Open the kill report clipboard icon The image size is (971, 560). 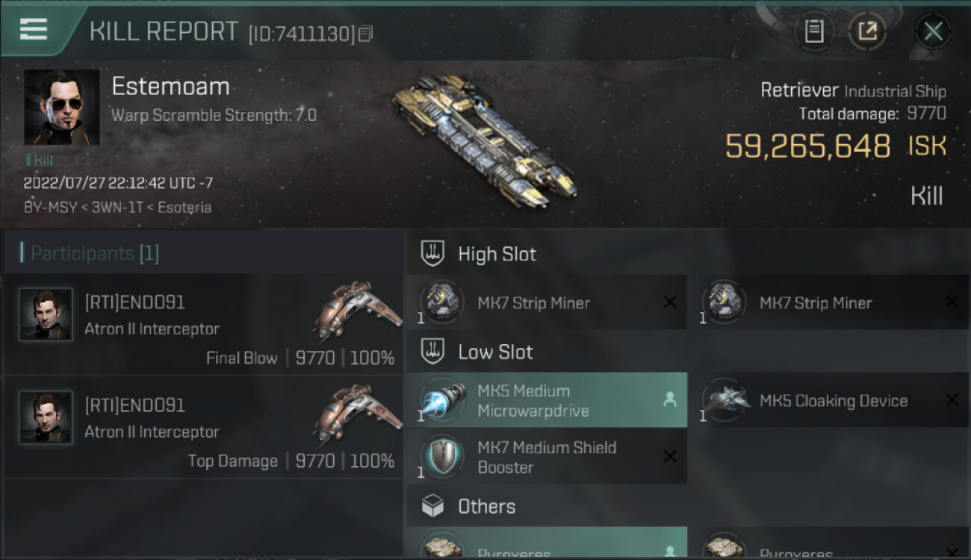tap(814, 31)
